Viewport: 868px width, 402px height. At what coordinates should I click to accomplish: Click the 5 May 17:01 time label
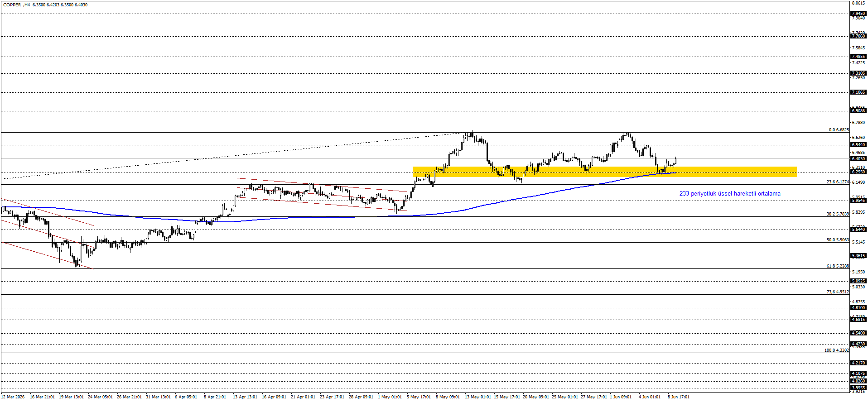pos(419,397)
